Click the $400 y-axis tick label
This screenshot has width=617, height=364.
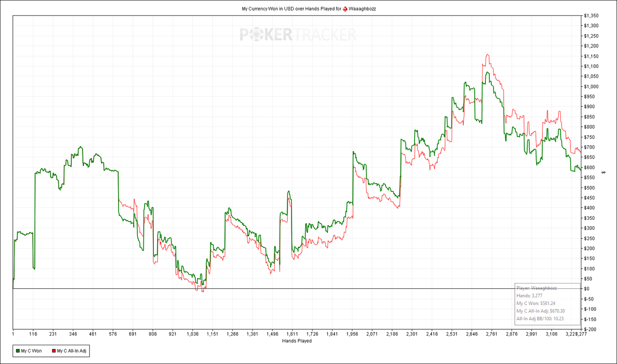pos(589,208)
